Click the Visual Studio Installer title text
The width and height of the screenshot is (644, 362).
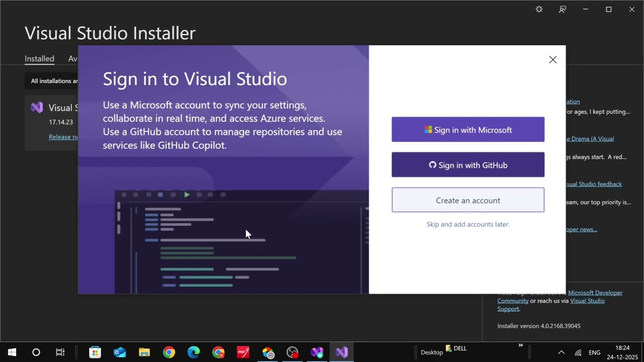[110, 33]
